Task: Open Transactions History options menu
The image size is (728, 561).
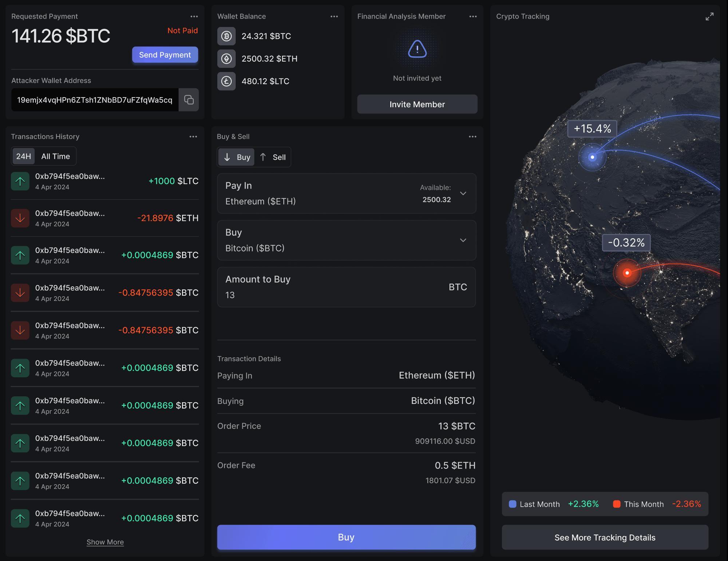Action: (193, 137)
